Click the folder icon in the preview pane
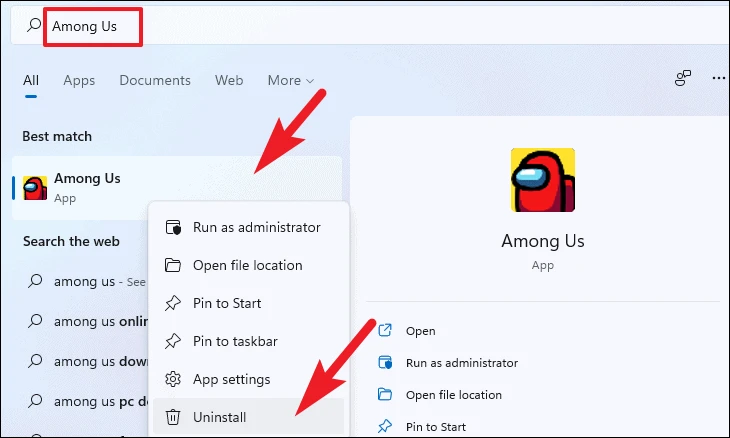 (385, 394)
